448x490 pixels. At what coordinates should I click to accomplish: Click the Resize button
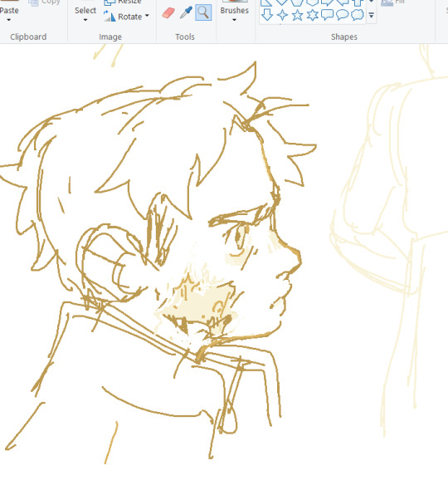[123, 2]
